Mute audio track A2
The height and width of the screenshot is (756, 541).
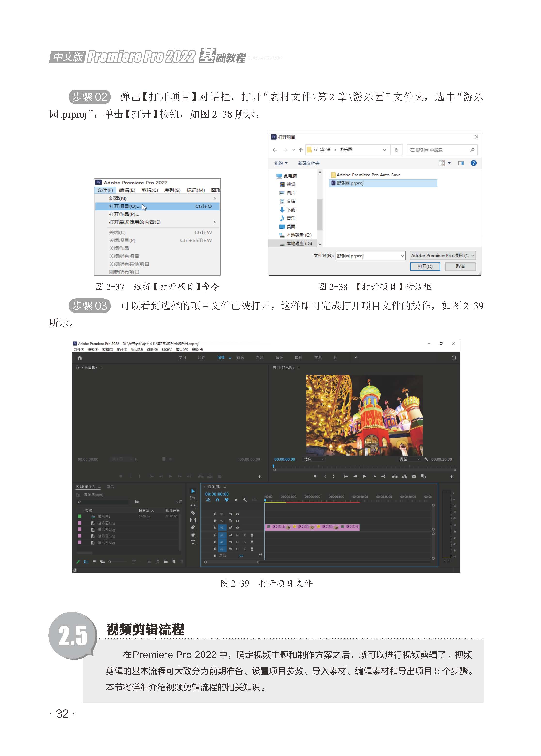tap(237, 542)
